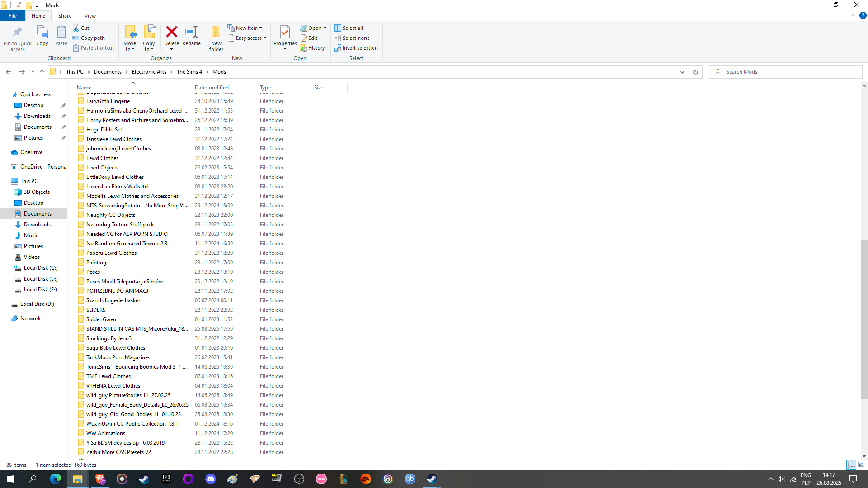Go back with the Back arrow
868x488 pixels.
tap(9, 72)
